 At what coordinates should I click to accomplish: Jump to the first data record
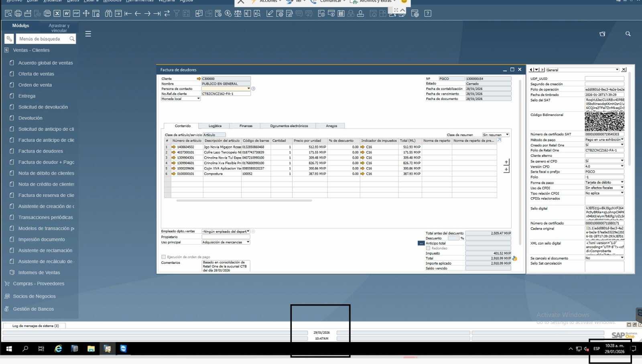[x=128, y=14]
